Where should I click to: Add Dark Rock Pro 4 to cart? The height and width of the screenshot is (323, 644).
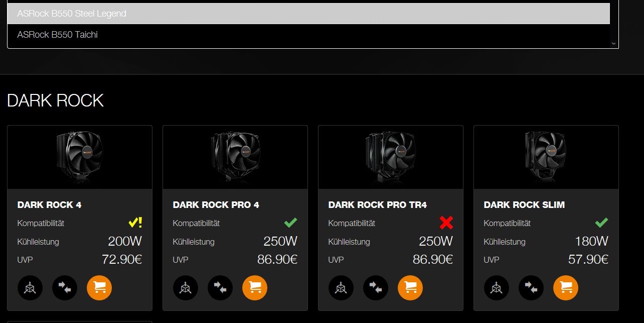pyautogui.click(x=255, y=288)
